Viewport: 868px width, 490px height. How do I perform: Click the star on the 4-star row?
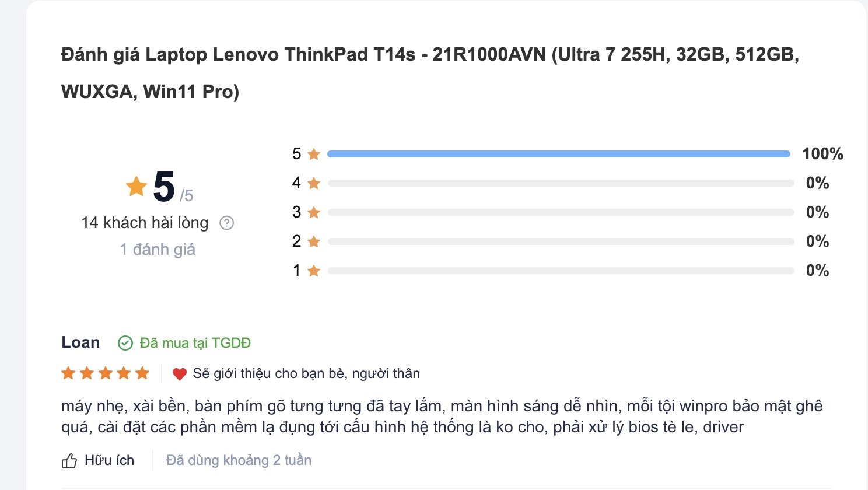(x=313, y=183)
